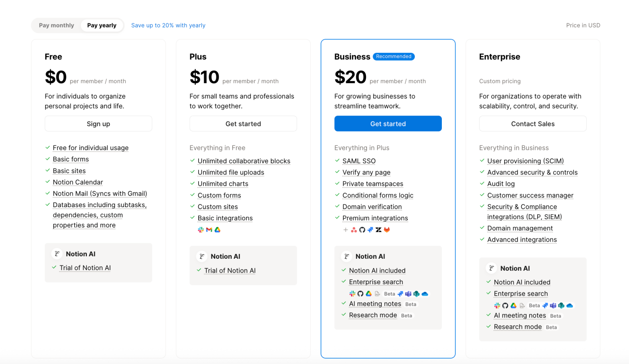This screenshot has height=364, width=629.
Task: Click the Notion AI sparkle icon in Business plan
Action: [x=346, y=256]
